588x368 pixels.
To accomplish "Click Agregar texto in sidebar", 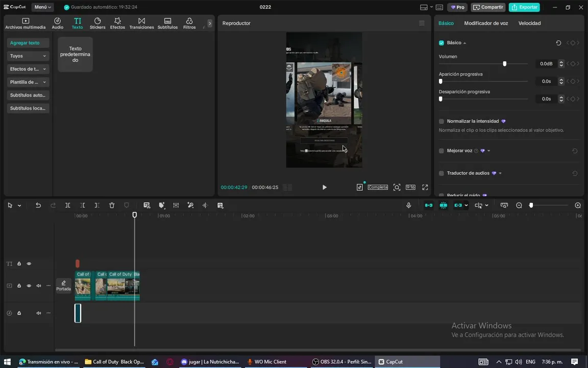I will pos(28,43).
